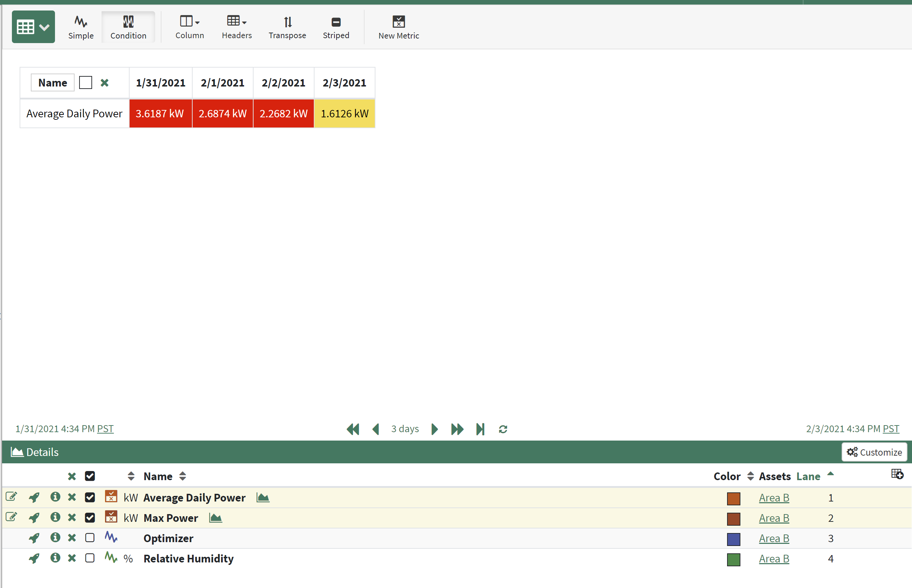The image size is (912, 588).
Task: Open the Customize button
Action: 874,452
